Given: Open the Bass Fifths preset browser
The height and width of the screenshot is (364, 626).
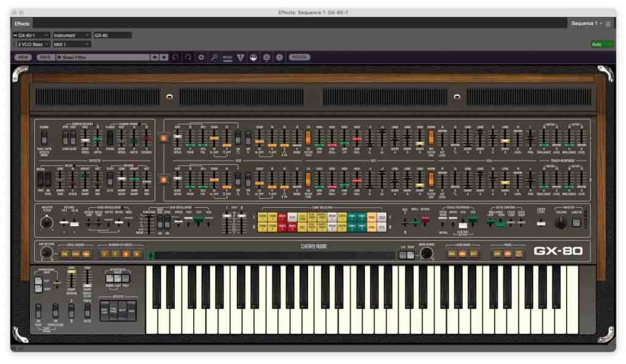Looking at the screenshot, I should [x=103, y=57].
